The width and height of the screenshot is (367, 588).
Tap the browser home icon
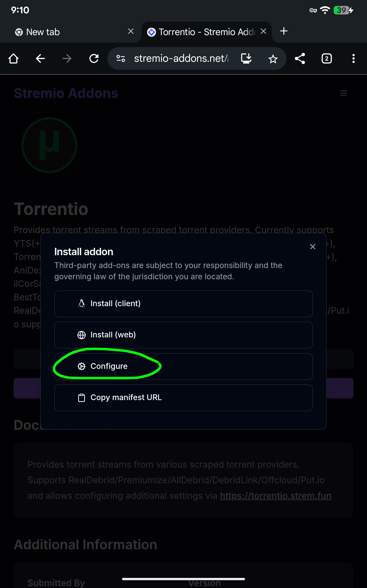coord(13,59)
